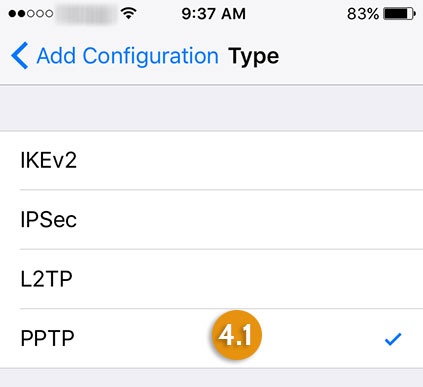Click the battery icon in status bar
Screen dimensions: 423x387
coord(400,14)
